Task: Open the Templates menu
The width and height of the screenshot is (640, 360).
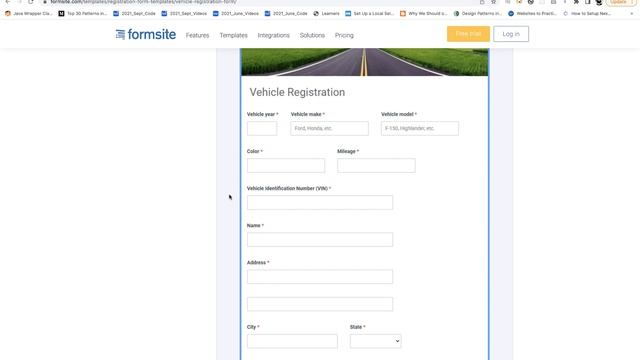Action: click(x=233, y=35)
